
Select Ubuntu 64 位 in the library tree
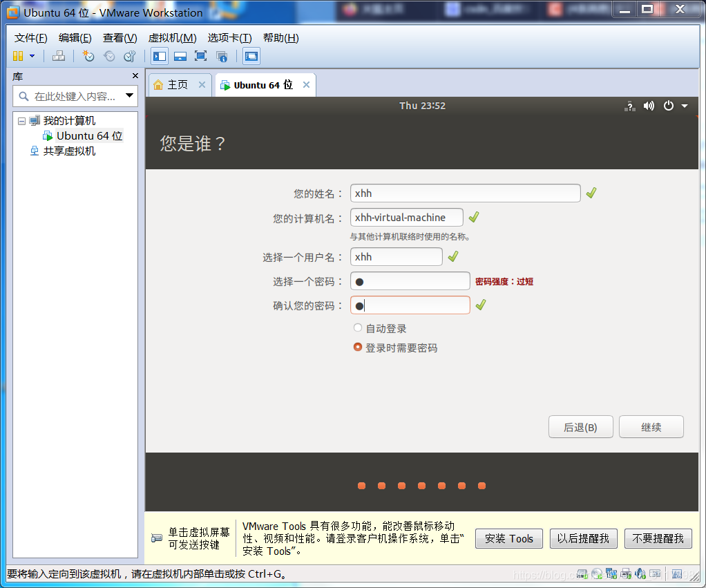point(89,136)
